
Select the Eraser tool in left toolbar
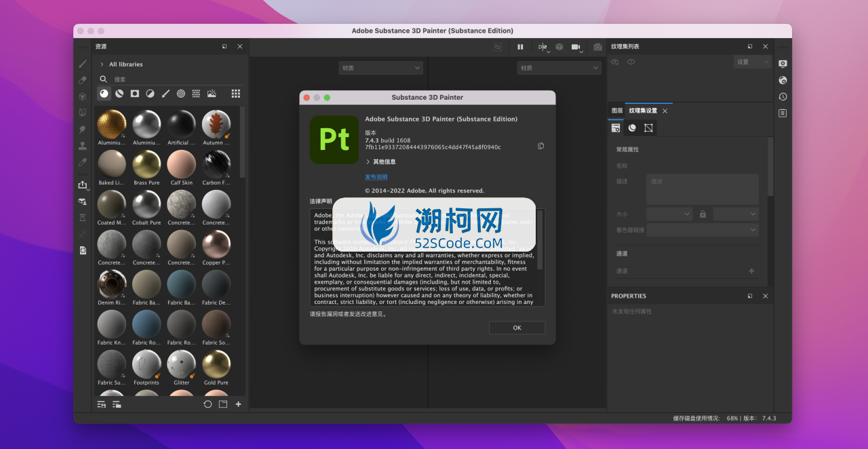(x=83, y=80)
